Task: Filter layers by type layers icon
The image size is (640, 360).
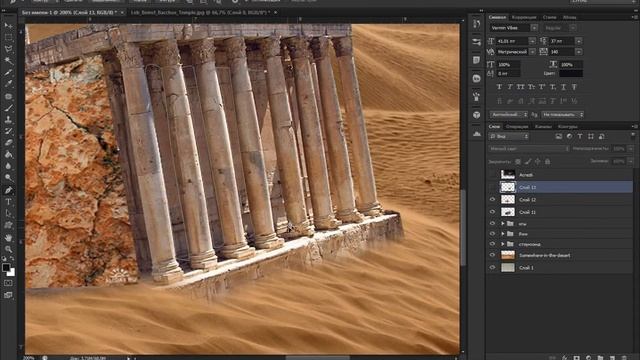Action: click(580, 136)
